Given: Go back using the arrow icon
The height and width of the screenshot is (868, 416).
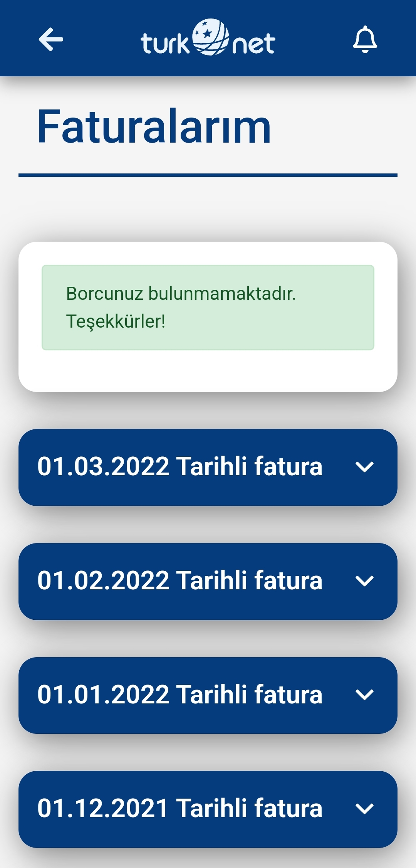Looking at the screenshot, I should (x=51, y=39).
